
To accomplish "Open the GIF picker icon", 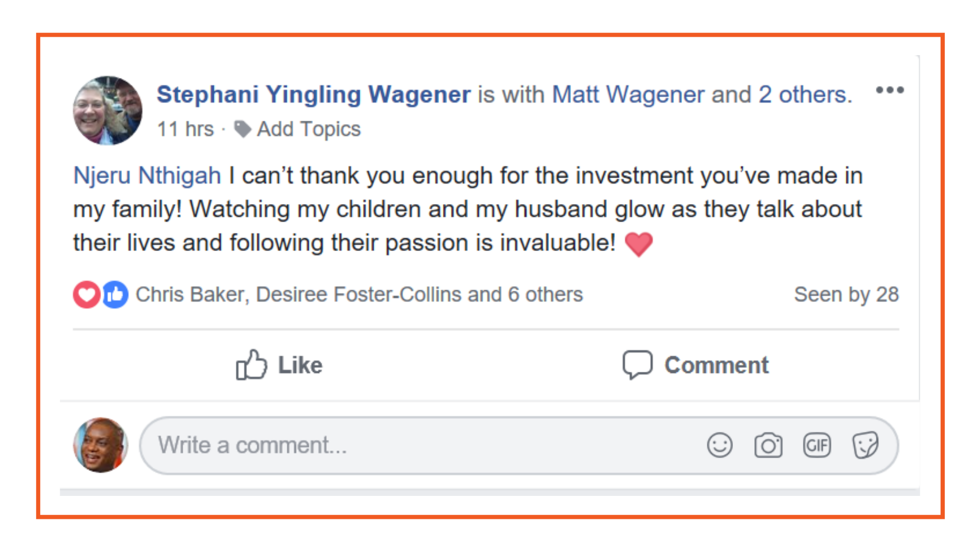I will 817,445.
